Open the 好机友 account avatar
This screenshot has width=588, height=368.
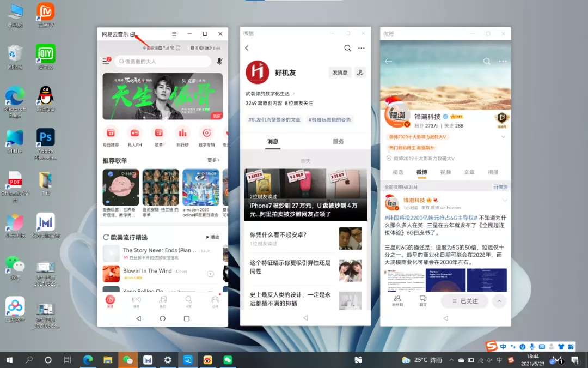tap(257, 72)
